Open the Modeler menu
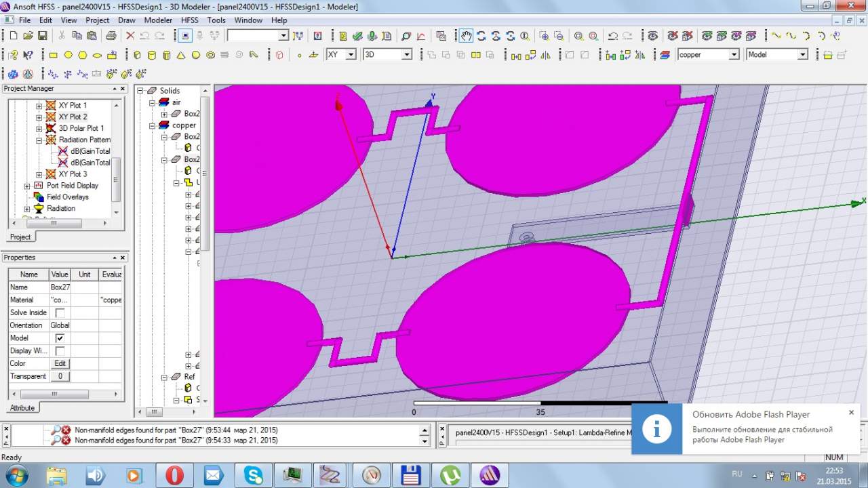 tap(158, 20)
